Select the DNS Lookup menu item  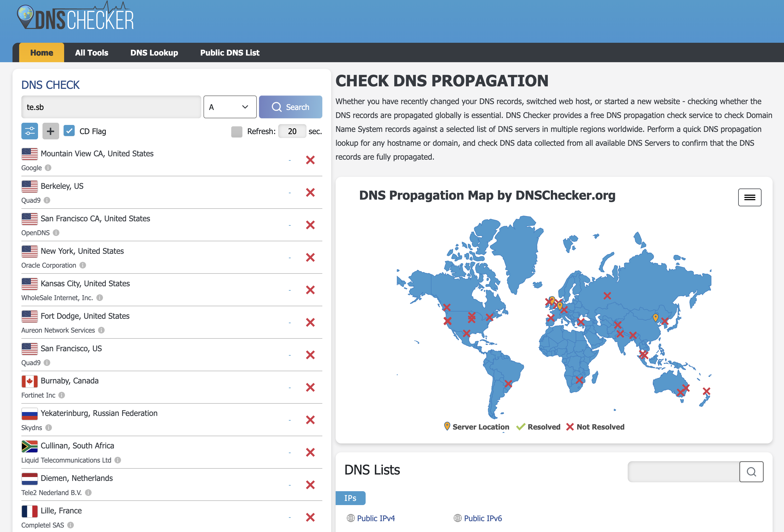click(x=154, y=53)
